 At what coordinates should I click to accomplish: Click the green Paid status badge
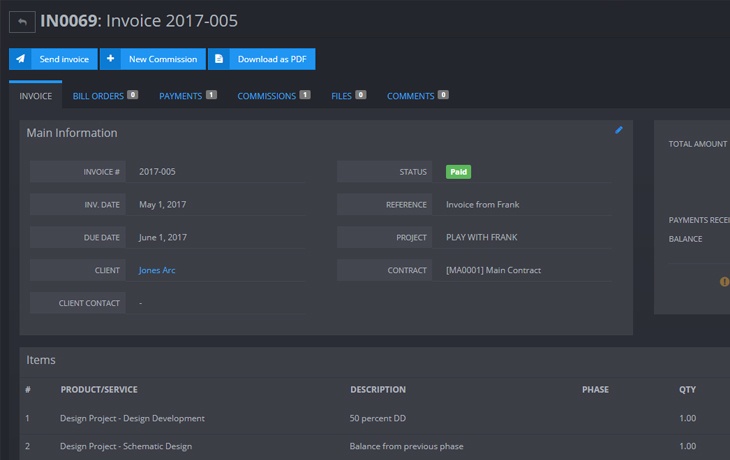pyautogui.click(x=458, y=172)
